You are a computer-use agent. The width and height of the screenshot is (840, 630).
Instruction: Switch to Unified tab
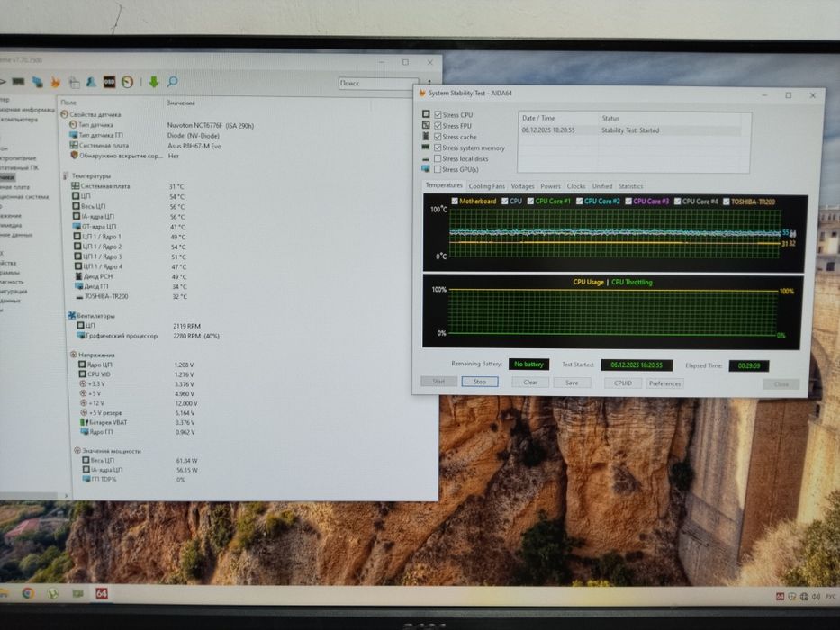(x=602, y=186)
